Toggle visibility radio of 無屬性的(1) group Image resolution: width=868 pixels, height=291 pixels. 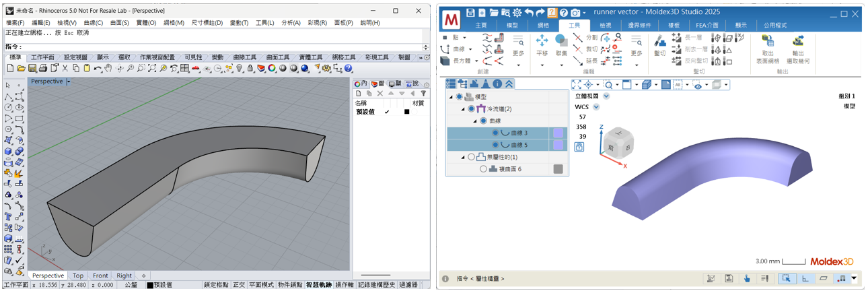471,157
